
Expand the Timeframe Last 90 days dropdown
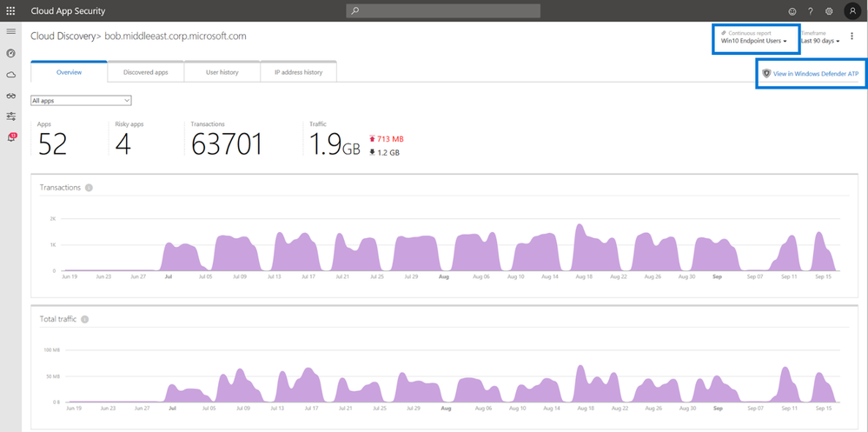click(820, 41)
